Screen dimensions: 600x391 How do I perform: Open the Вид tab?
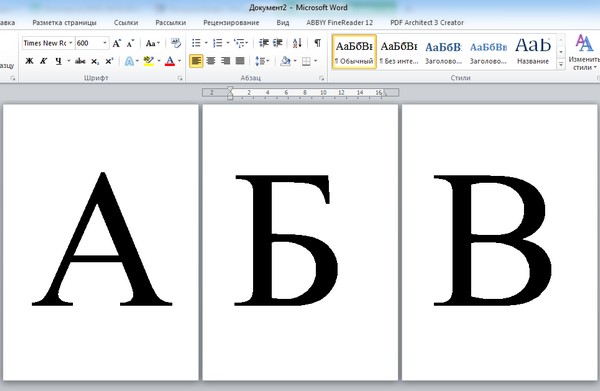283,23
